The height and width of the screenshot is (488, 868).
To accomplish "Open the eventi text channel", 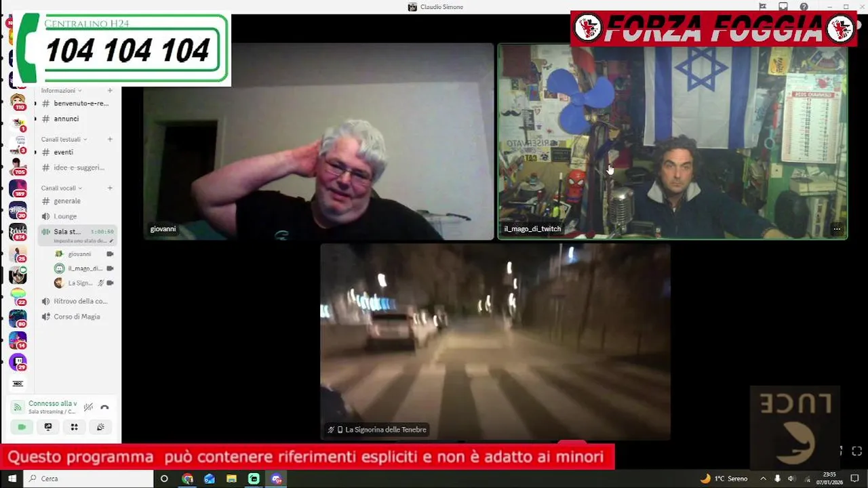I will pyautogui.click(x=78, y=152).
